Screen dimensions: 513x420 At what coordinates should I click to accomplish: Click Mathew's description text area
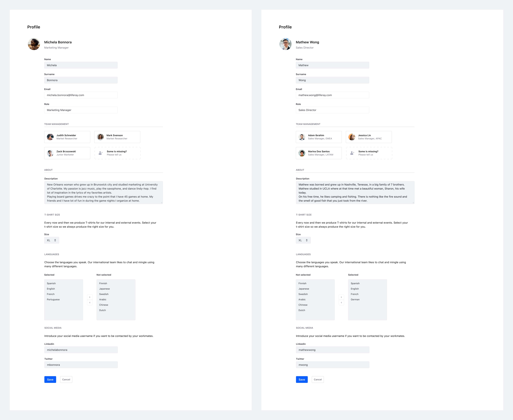coord(355,193)
